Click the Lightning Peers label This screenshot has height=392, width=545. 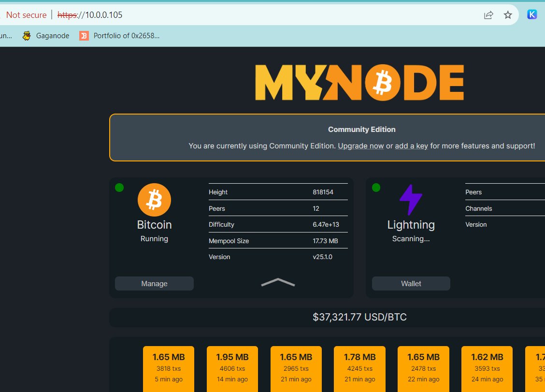(473, 192)
